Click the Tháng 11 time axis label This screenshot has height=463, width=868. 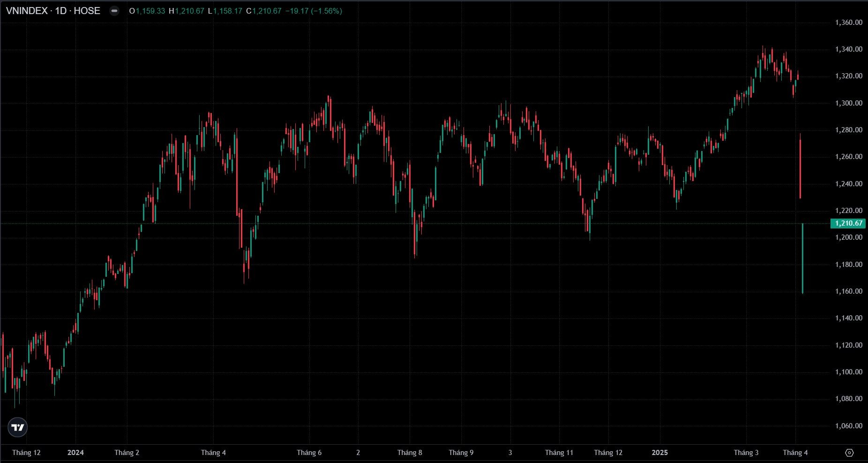[x=559, y=453]
